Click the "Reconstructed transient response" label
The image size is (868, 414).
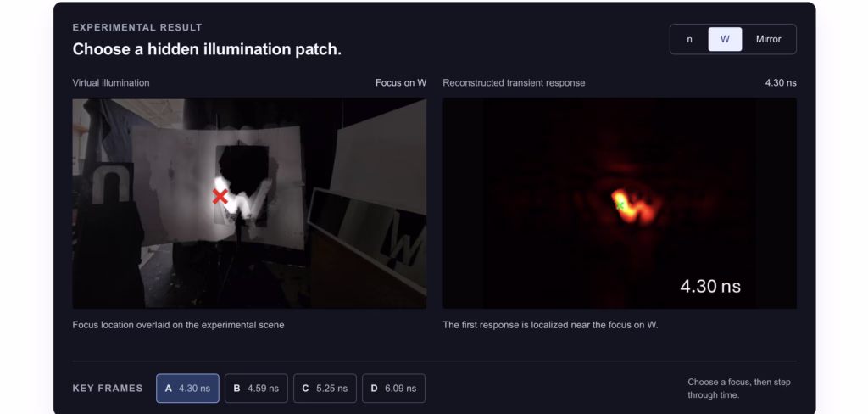514,82
